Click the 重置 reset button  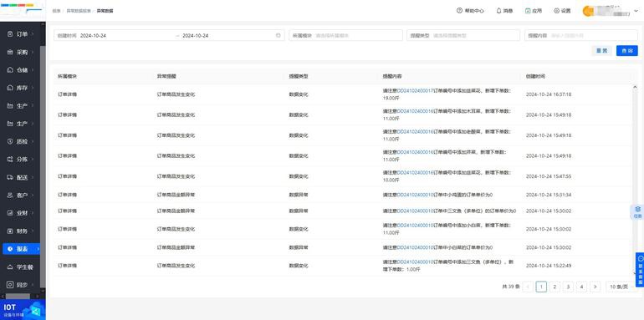[601, 51]
